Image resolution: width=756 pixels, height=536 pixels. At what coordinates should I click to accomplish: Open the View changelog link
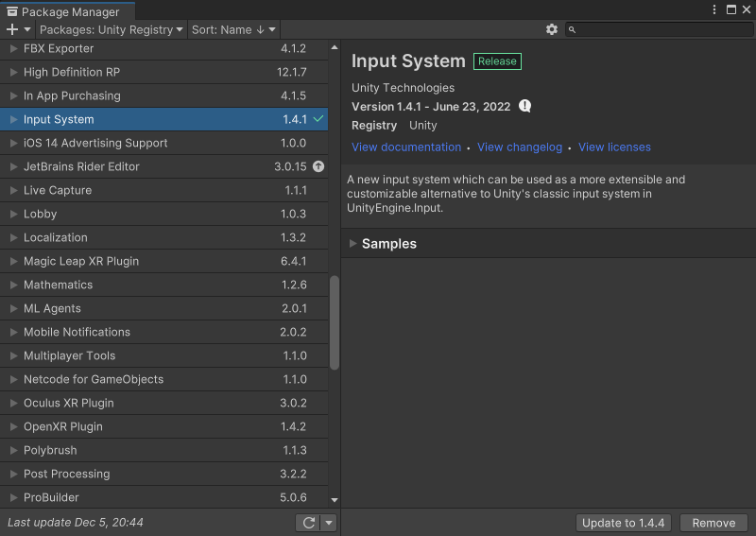pyautogui.click(x=519, y=147)
